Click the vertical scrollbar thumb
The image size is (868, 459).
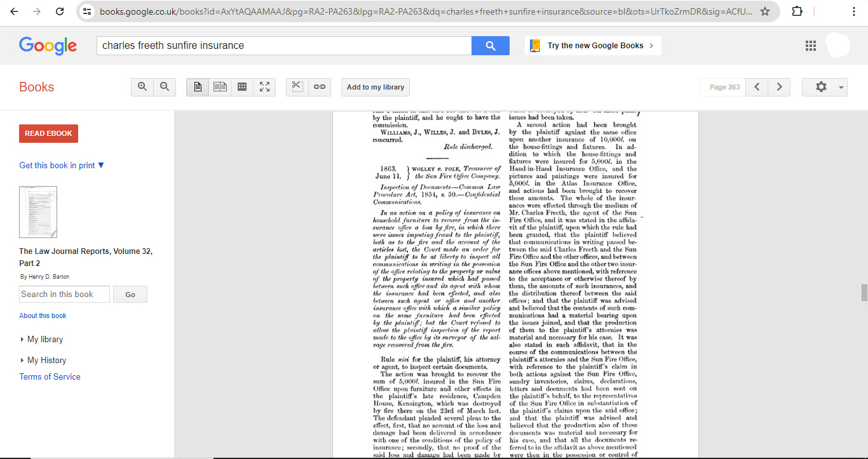point(864,293)
